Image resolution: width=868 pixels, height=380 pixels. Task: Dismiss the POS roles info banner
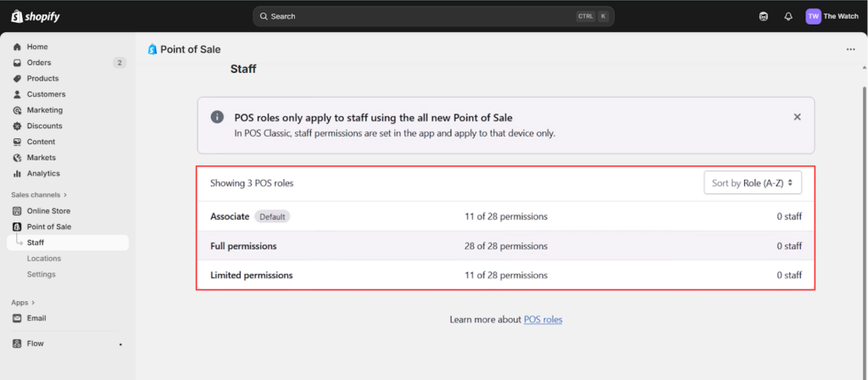tap(797, 117)
